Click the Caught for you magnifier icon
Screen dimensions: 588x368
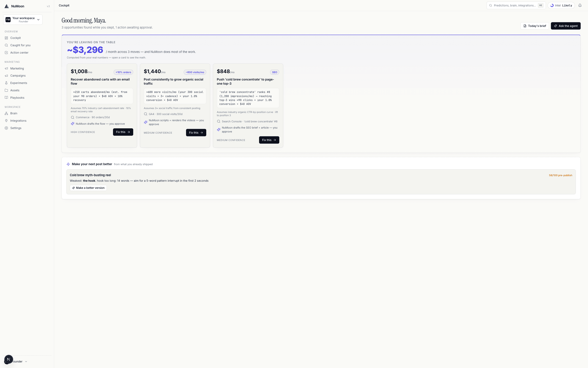coord(6,45)
